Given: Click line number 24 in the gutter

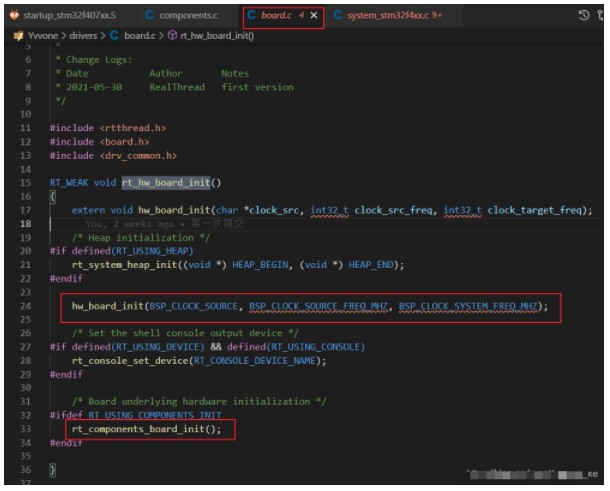Looking at the screenshot, I should 25,306.
